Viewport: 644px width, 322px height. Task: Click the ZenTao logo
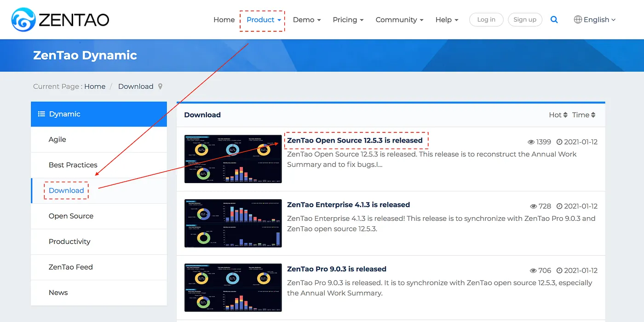[60, 19]
